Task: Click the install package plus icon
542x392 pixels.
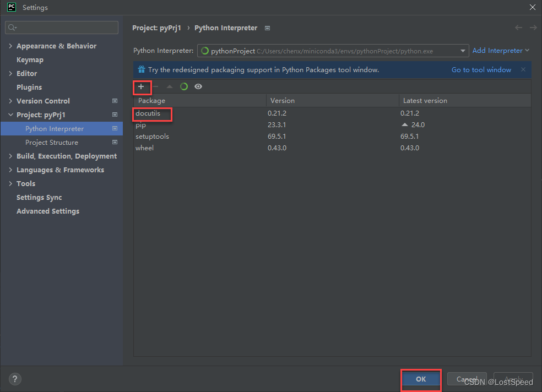Action: [142, 87]
